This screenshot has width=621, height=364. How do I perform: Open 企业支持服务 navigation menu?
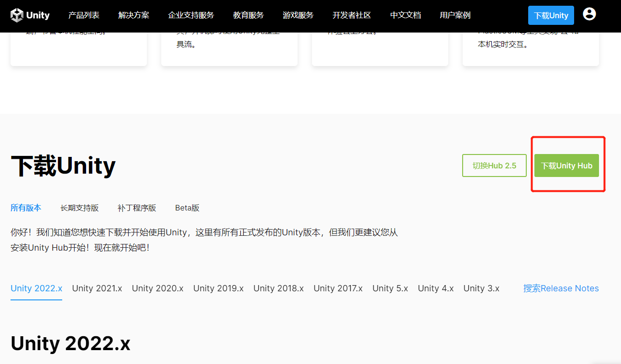click(191, 15)
